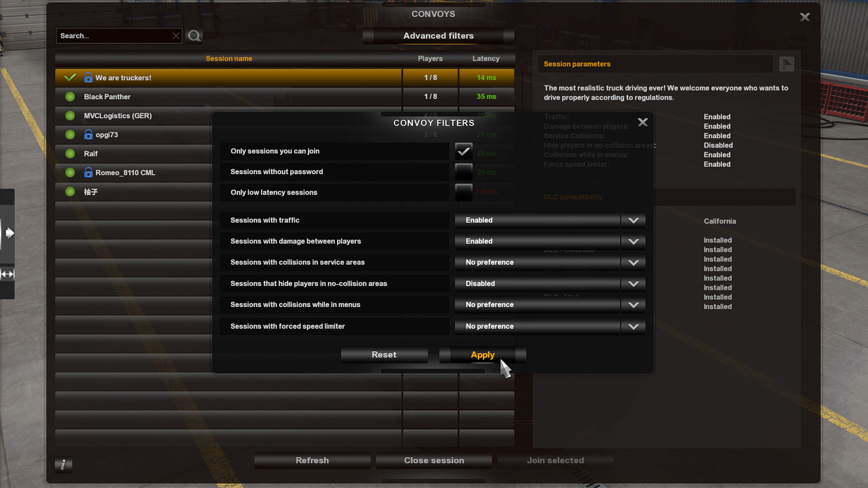Viewport: 868px width, 488px height.
Task: Enable Only low latency sessions checkbox
Action: [x=463, y=192]
